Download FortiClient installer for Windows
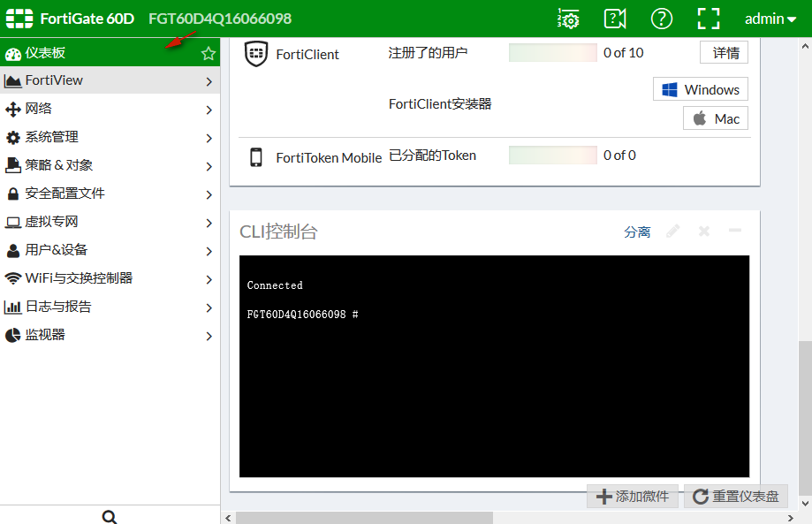 pos(700,89)
